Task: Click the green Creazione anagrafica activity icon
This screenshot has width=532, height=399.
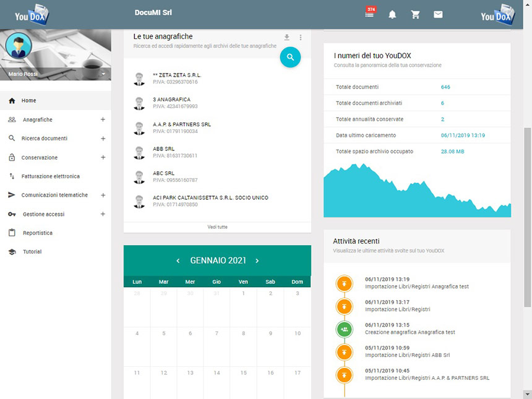Action: click(x=345, y=329)
